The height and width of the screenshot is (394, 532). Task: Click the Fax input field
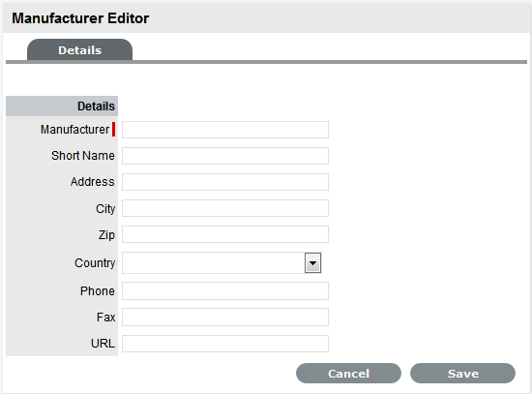(225, 318)
